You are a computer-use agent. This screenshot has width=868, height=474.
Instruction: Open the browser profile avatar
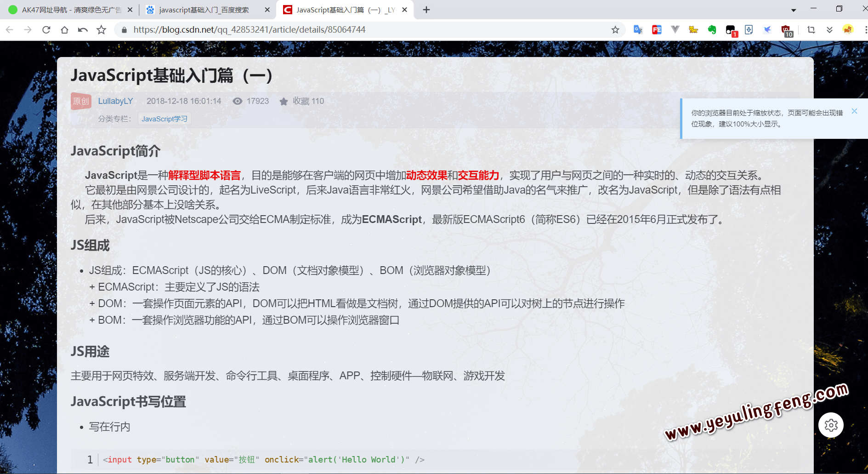(x=848, y=30)
